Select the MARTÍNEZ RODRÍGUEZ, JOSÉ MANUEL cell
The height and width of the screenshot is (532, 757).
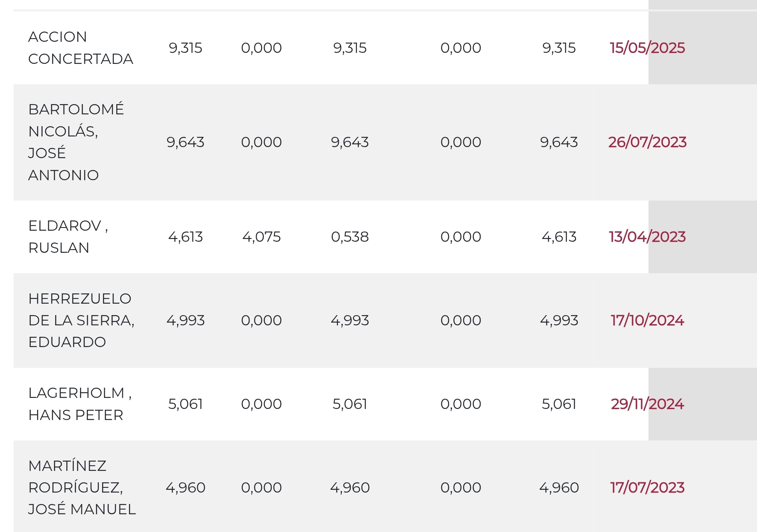click(82, 487)
